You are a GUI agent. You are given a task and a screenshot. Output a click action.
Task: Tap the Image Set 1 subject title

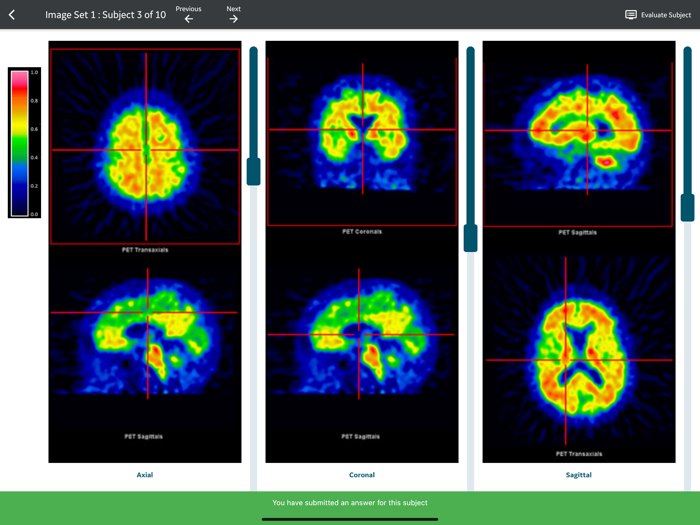point(105,15)
